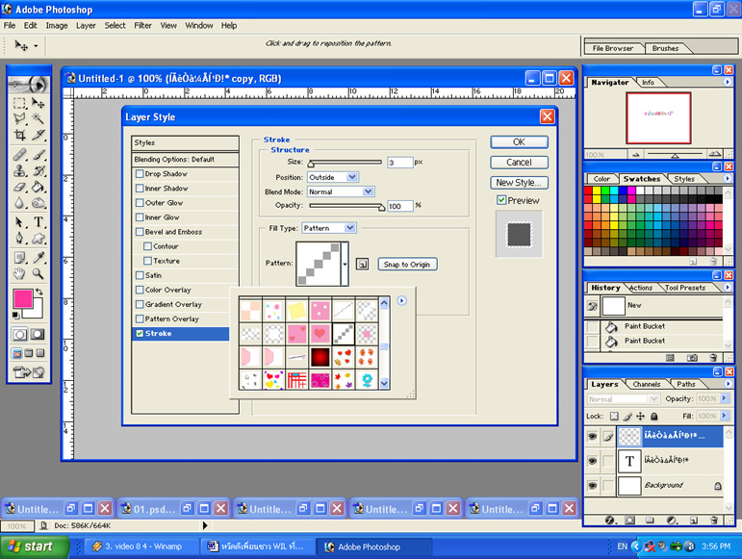742x560 pixels.
Task: Select the Eyedropper tool
Action: 38,257
